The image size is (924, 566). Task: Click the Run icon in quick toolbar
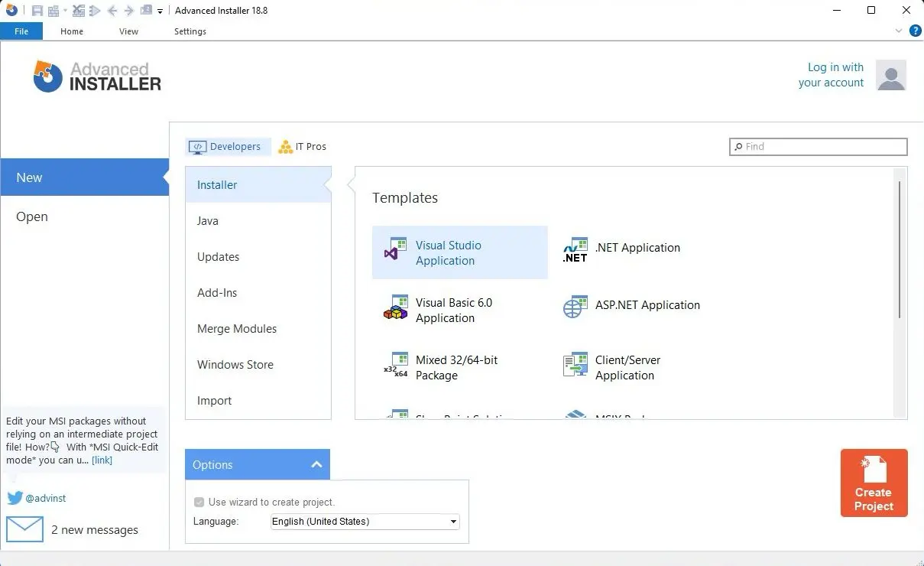pos(95,11)
